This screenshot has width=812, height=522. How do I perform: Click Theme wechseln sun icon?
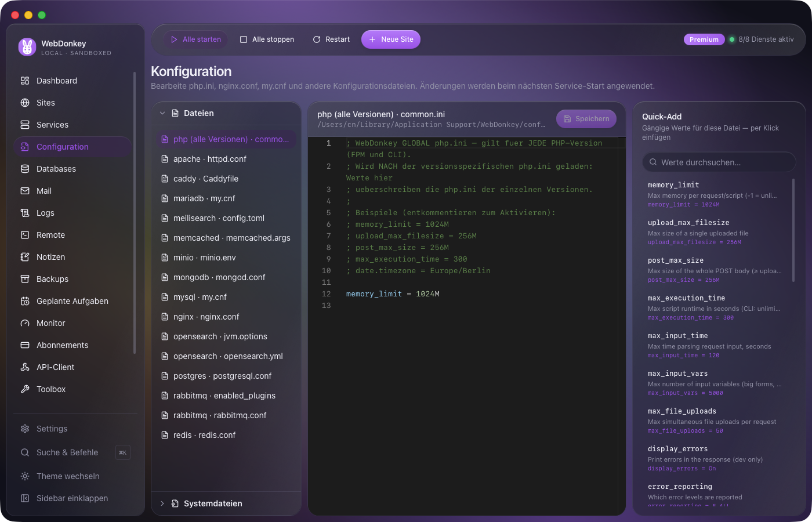click(25, 476)
